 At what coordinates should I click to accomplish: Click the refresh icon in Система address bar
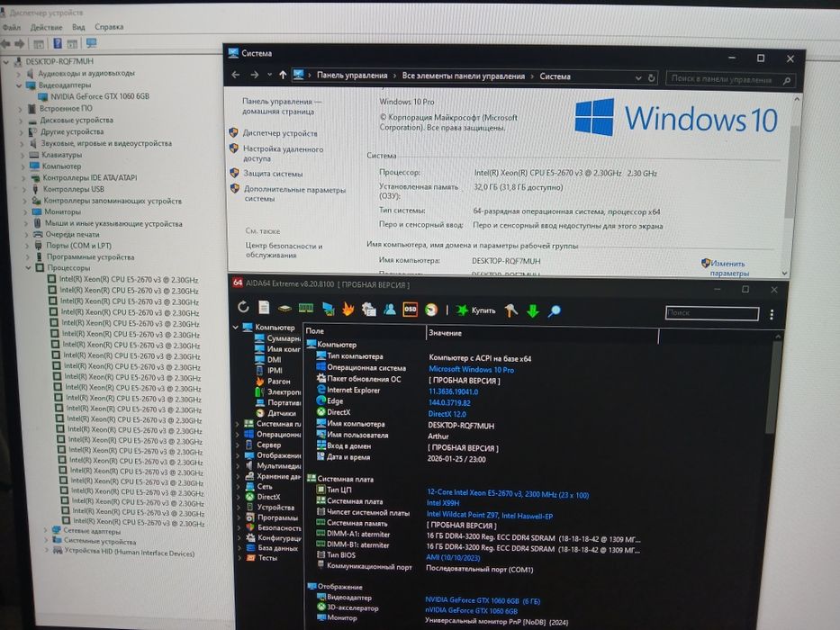652,77
